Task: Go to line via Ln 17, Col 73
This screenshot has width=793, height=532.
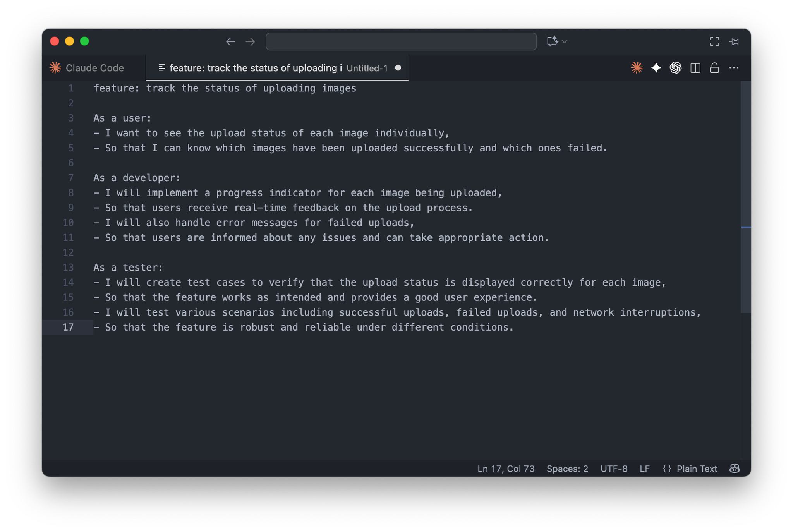Action: pos(506,469)
